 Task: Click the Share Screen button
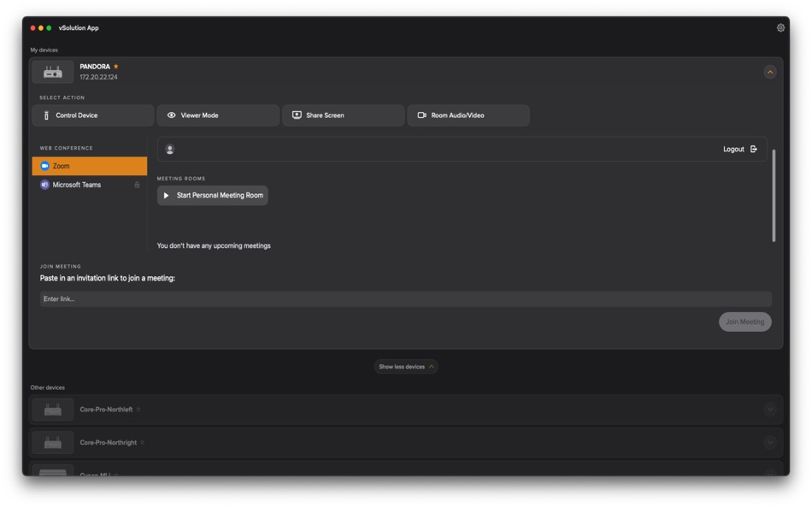tap(344, 115)
